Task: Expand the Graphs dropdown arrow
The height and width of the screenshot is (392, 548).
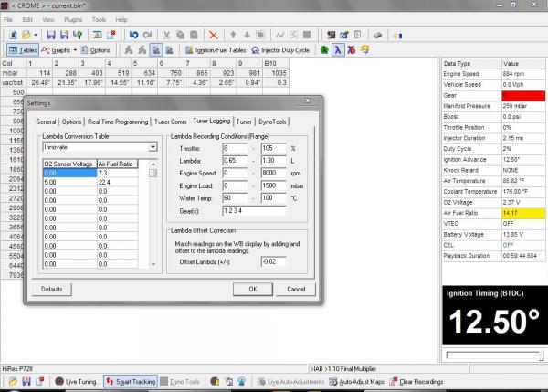Action: pyautogui.click(x=75, y=50)
